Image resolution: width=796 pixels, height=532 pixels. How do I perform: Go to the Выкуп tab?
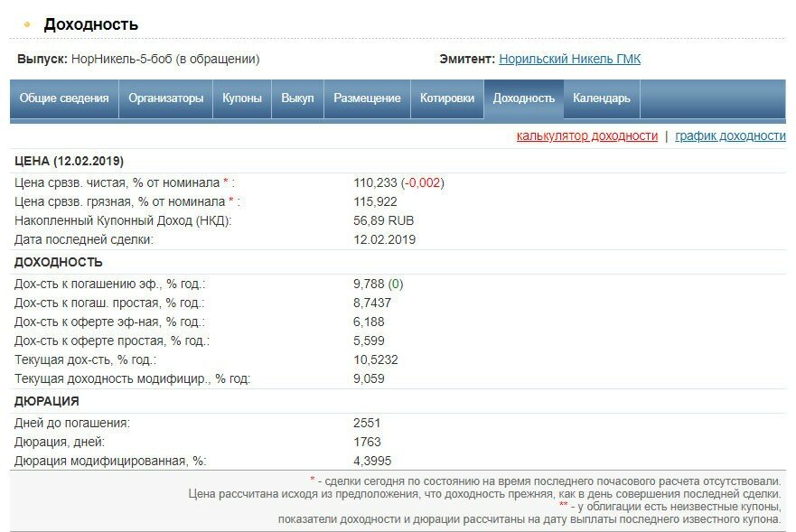coord(297,98)
